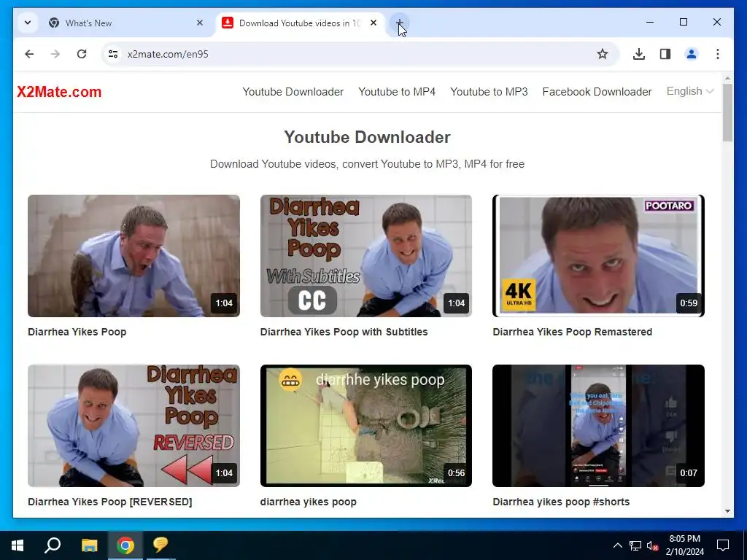Image resolution: width=747 pixels, height=560 pixels.
Task: Click the title Diarrhea Yikes Poop
Action: pos(77,332)
